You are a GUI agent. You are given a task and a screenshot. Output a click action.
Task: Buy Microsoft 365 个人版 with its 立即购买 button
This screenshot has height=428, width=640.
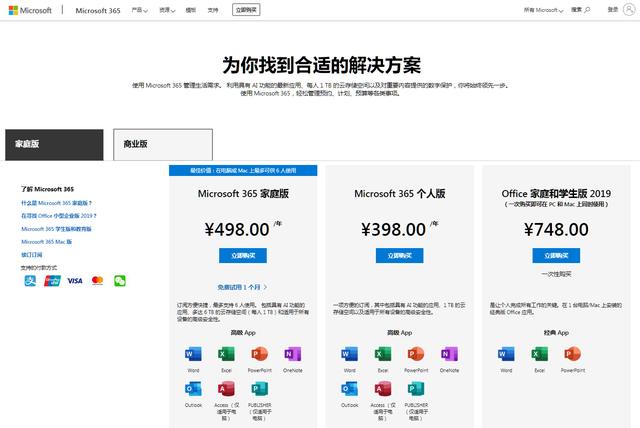click(400, 255)
